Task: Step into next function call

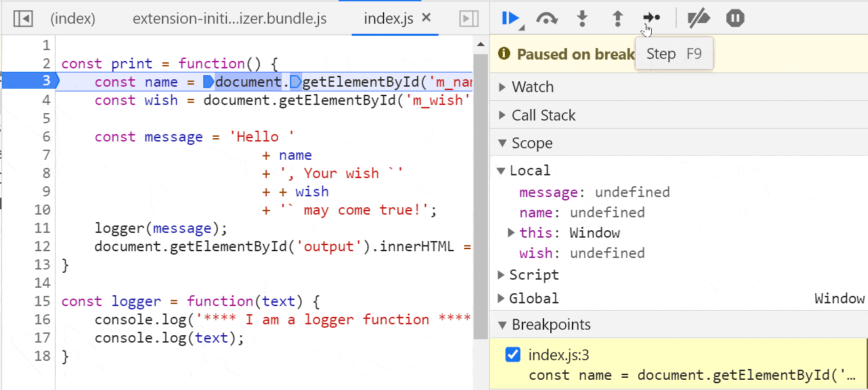Action: 582,18
